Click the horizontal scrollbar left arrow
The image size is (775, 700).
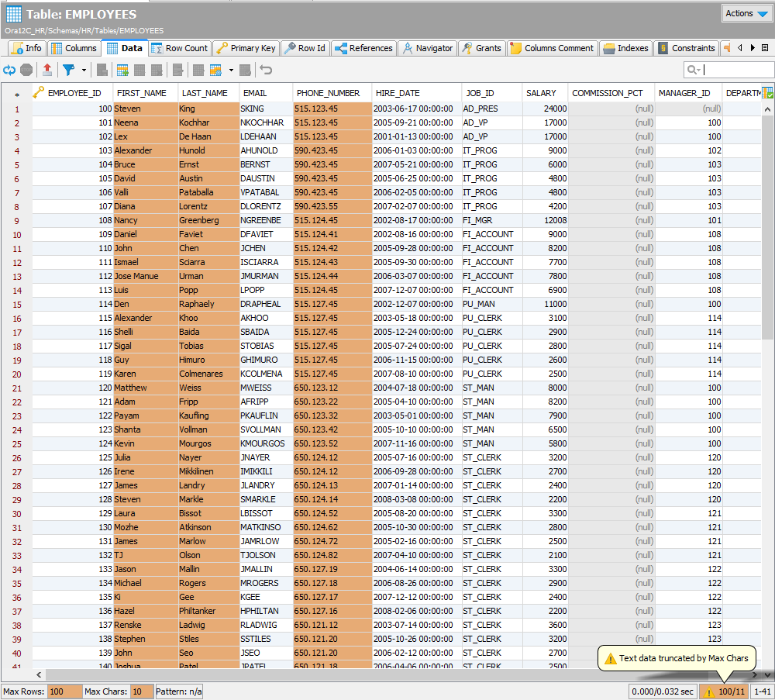click(39, 674)
